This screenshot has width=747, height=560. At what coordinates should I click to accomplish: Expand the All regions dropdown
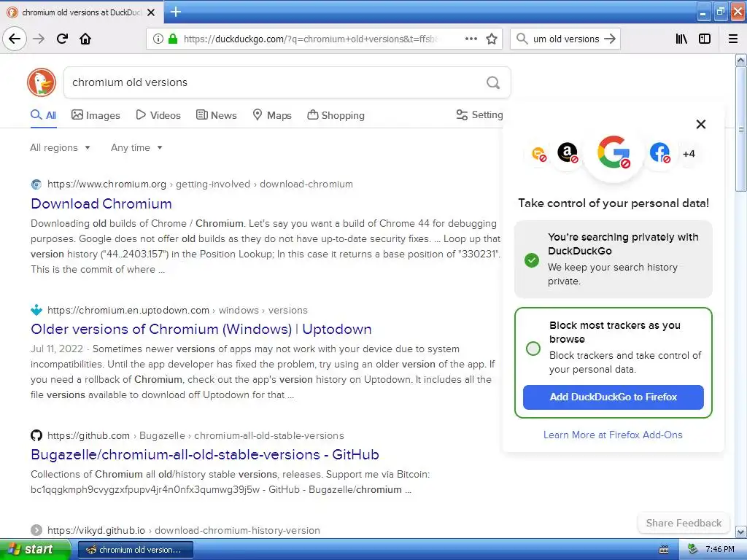pyautogui.click(x=60, y=147)
